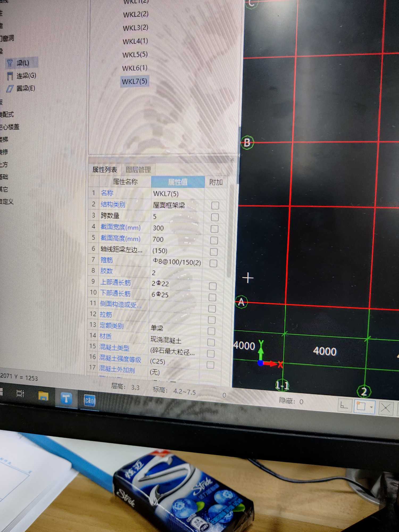Select the 连梁(G) coupling beam icon
The height and width of the screenshot is (532, 399).
click(x=10, y=76)
